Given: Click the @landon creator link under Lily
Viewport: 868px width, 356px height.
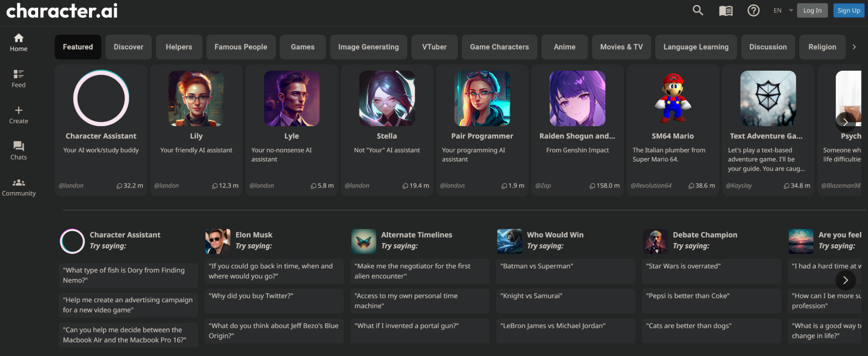Looking at the screenshot, I should click(x=166, y=186).
